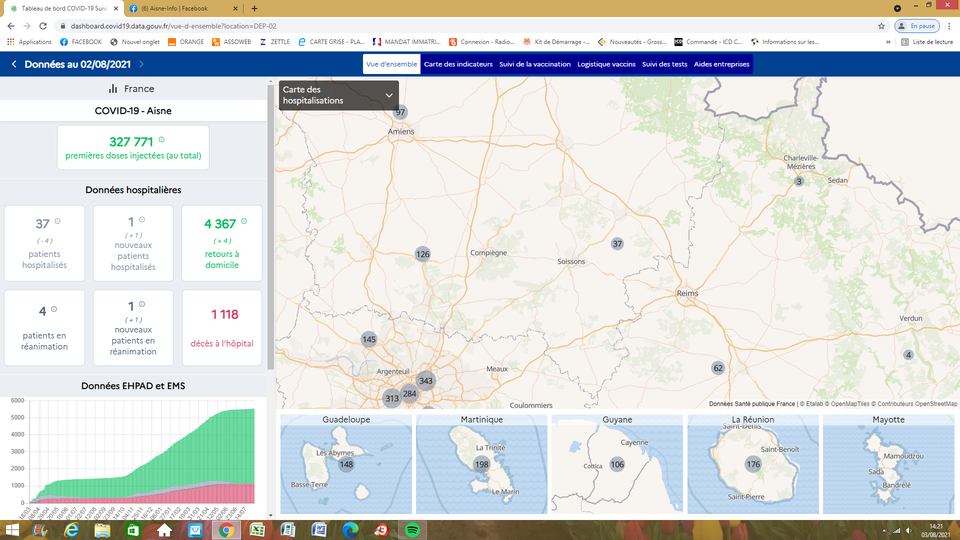Go to previous date with left chevron
Viewport: 960px width, 540px height.
14,64
